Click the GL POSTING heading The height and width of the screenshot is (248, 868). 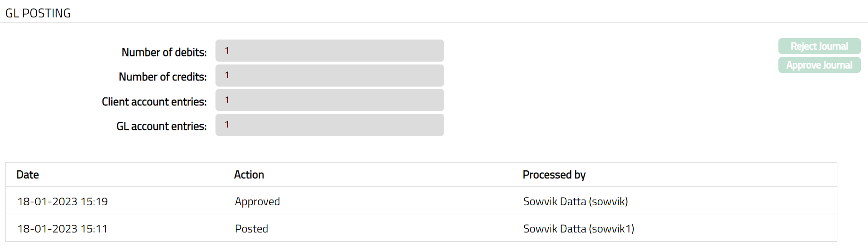[x=38, y=13]
